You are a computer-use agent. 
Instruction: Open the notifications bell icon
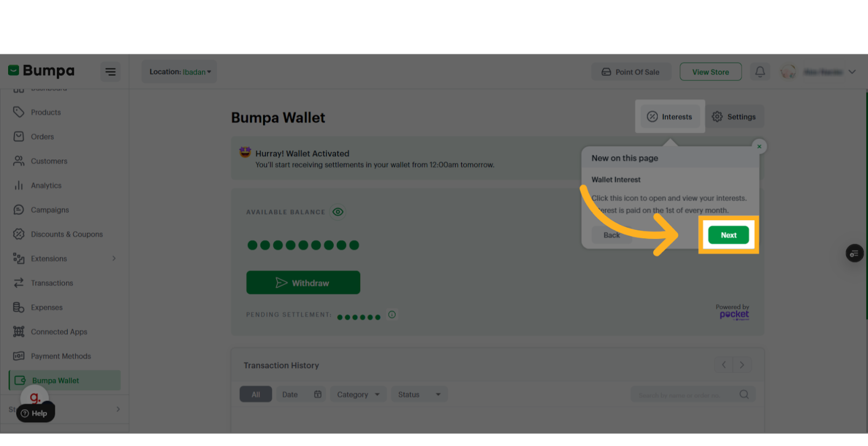[760, 72]
